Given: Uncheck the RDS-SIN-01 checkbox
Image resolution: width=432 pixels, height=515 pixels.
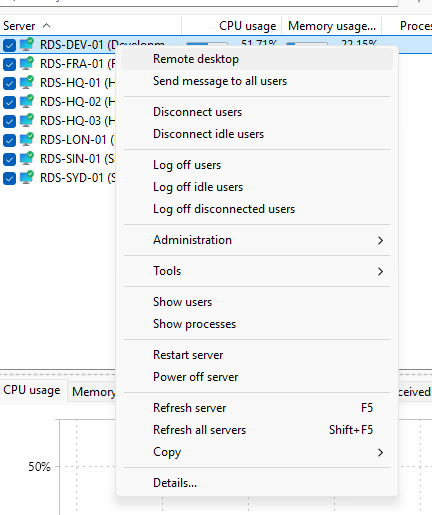Looking at the screenshot, I should coord(9,159).
